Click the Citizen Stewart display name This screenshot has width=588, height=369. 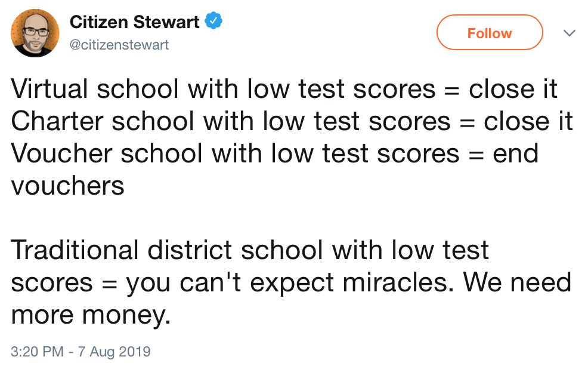coord(135,21)
